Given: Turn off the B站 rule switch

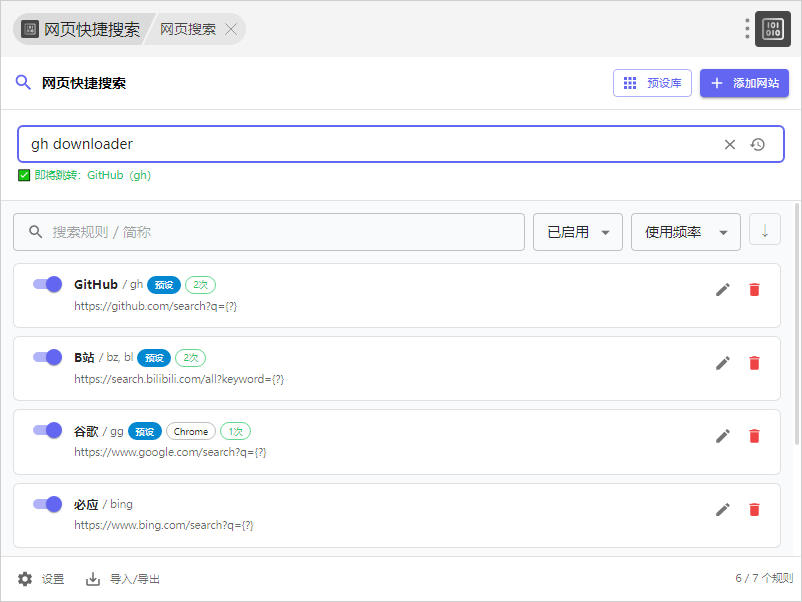Looking at the screenshot, I should tap(48, 357).
